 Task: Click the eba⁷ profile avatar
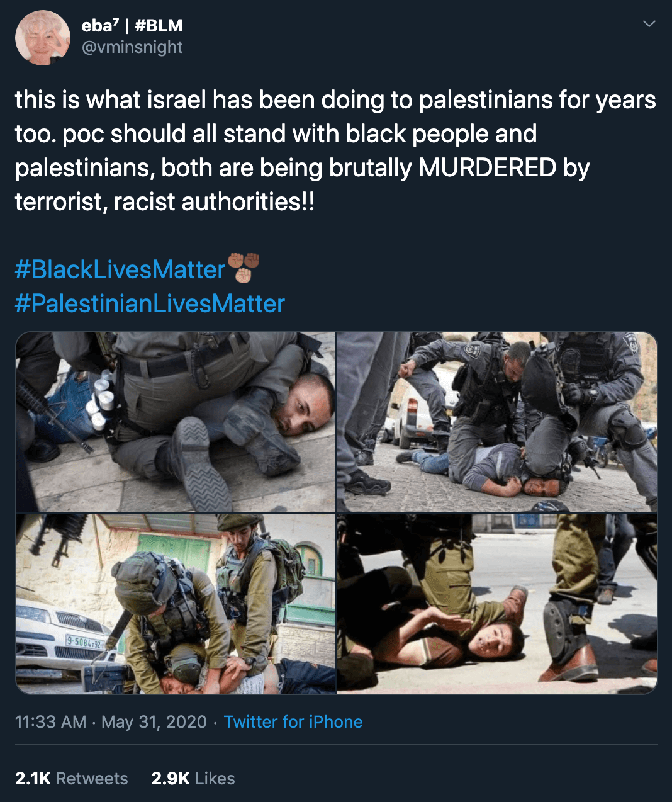[43, 38]
